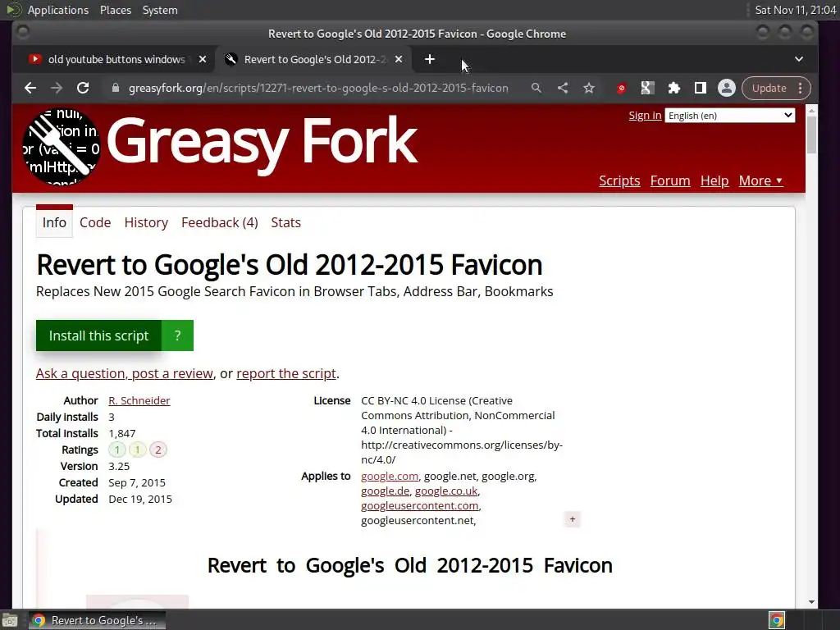The height and width of the screenshot is (630, 840).
Task: Open the Extensions puzzle piece menu
Action: click(x=674, y=88)
